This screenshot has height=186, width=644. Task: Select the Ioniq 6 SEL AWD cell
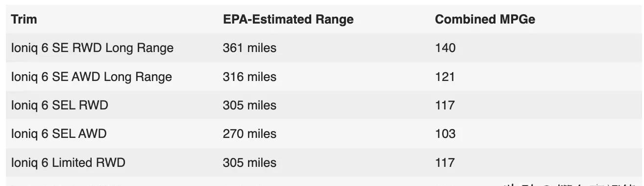pyautogui.click(x=59, y=134)
